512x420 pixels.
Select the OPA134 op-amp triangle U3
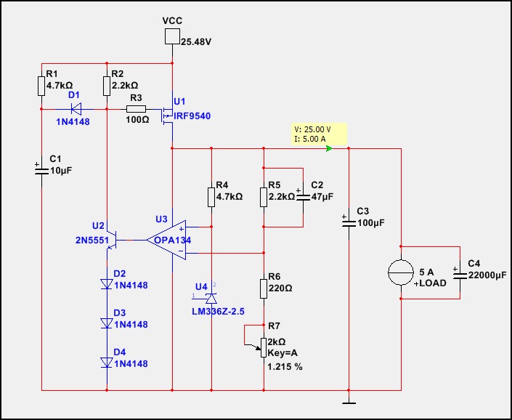pyautogui.click(x=166, y=240)
